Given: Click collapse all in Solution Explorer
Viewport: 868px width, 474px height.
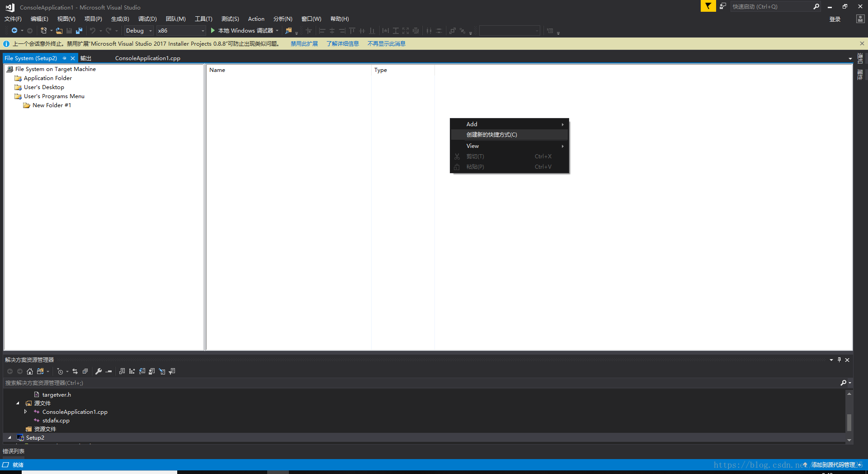Looking at the screenshot, I should tap(85, 371).
